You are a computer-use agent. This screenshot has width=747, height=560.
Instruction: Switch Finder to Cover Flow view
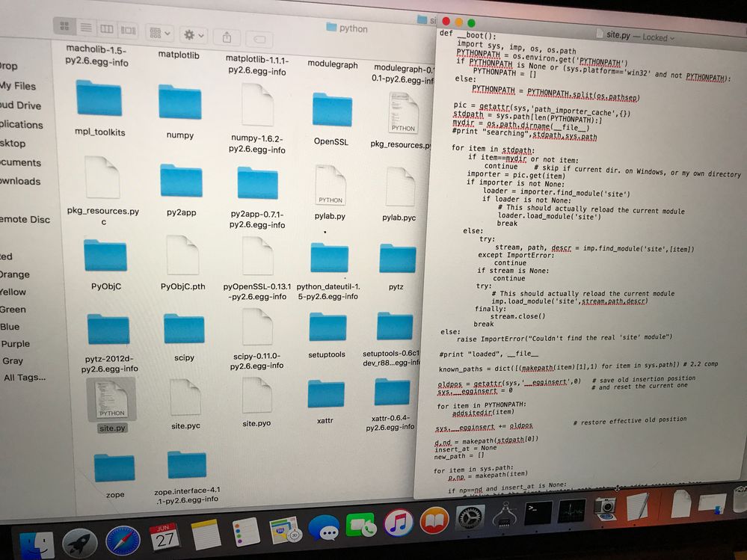128,31
